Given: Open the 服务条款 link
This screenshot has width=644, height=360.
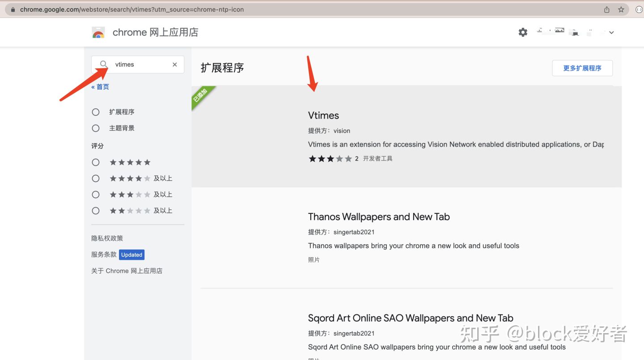Looking at the screenshot, I should (x=104, y=254).
